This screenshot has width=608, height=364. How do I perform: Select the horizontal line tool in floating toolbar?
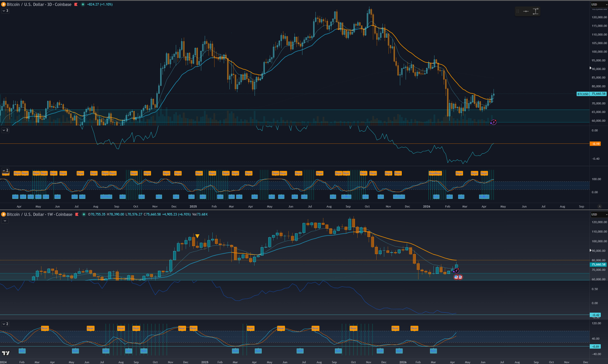(526, 11)
